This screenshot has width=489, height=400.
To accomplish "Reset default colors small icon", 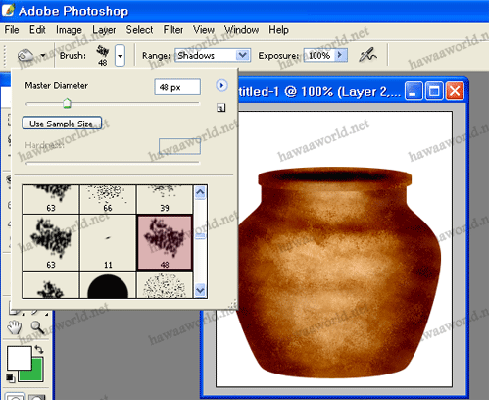I will pyautogui.click(x=10, y=378).
